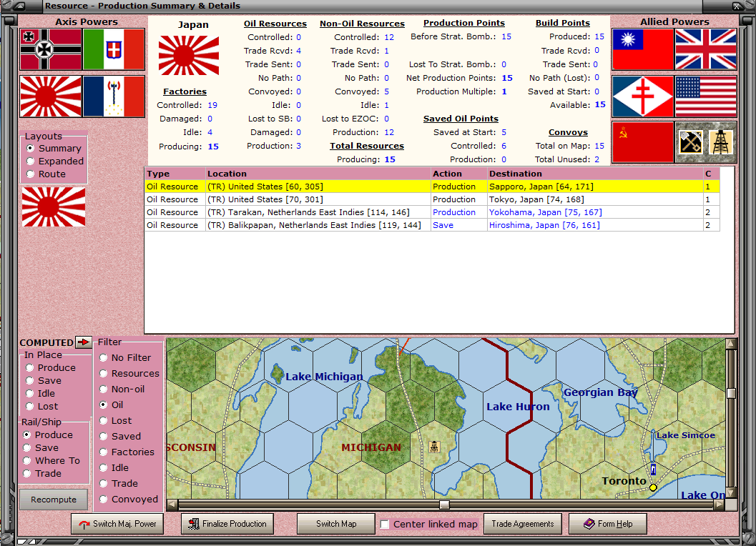Select the Japan rising sun flag under Axis Powers

click(51, 96)
